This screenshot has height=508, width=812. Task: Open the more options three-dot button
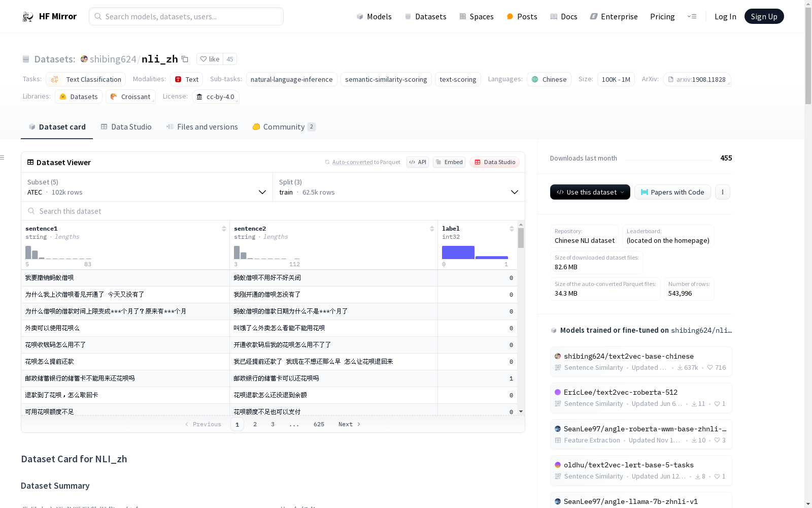tap(723, 192)
